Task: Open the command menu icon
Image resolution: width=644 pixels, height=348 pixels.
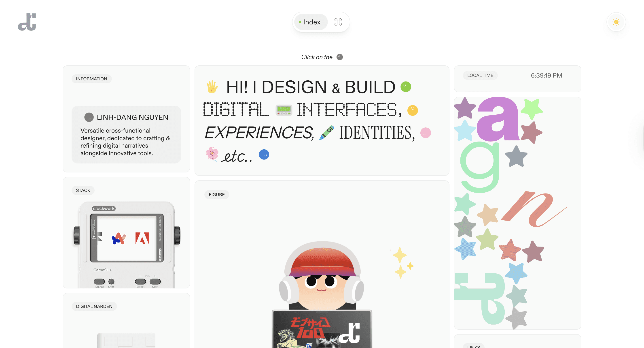Action: 338,22
